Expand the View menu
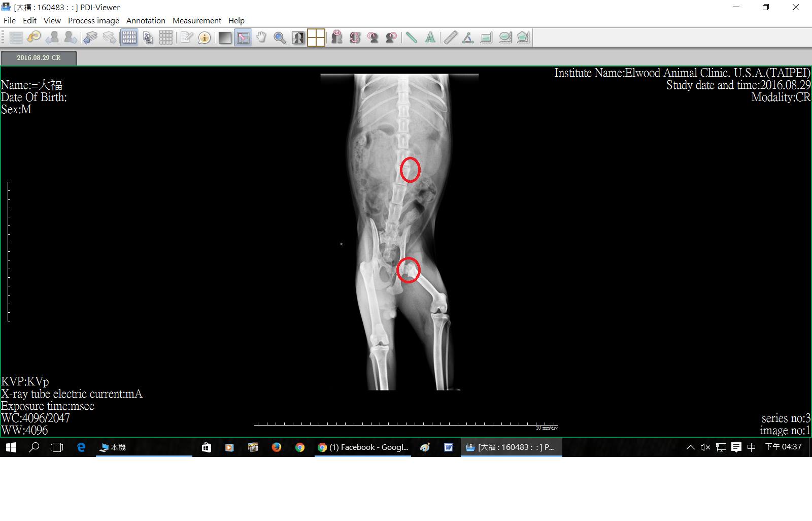The width and height of the screenshot is (812, 521). pos(52,21)
